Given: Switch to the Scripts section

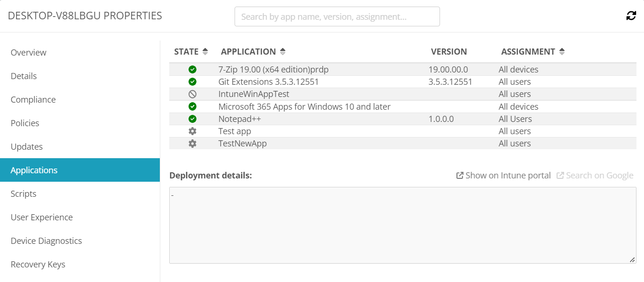Looking at the screenshot, I should coord(24,194).
